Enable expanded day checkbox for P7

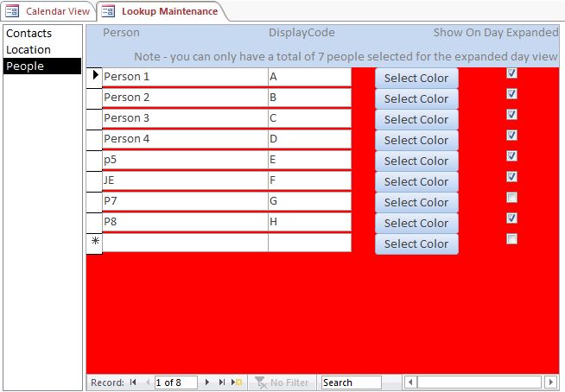point(511,198)
